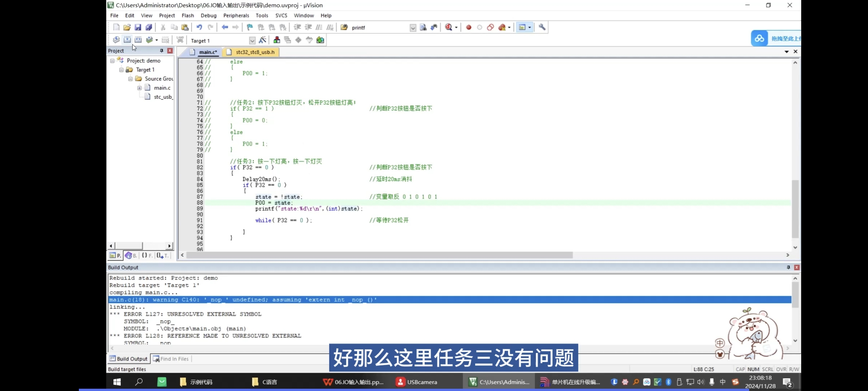Screen dimensions: 868x391
Task: Save all open files
Action: (149, 27)
